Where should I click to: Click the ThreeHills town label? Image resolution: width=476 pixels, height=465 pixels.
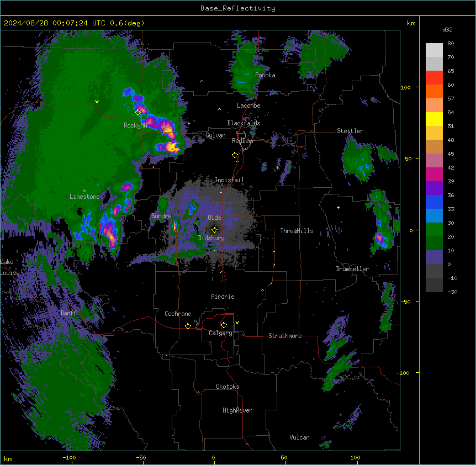pos(297,231)
